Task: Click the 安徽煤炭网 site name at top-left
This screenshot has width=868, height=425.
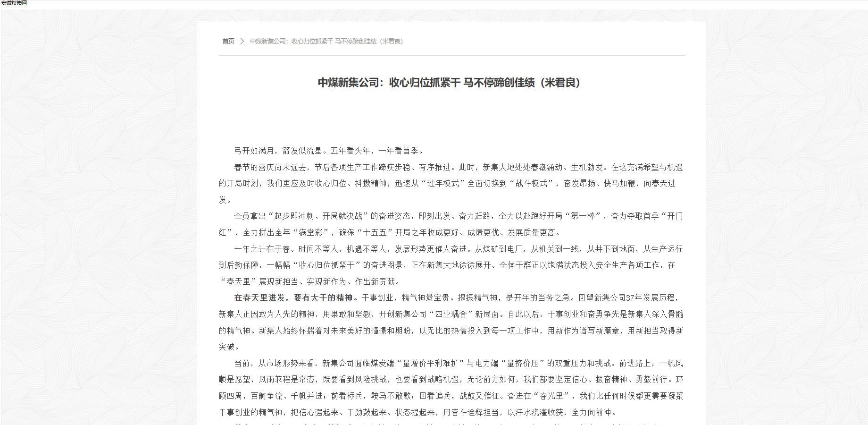Action: pyautogui.click(x=14, y=3)
